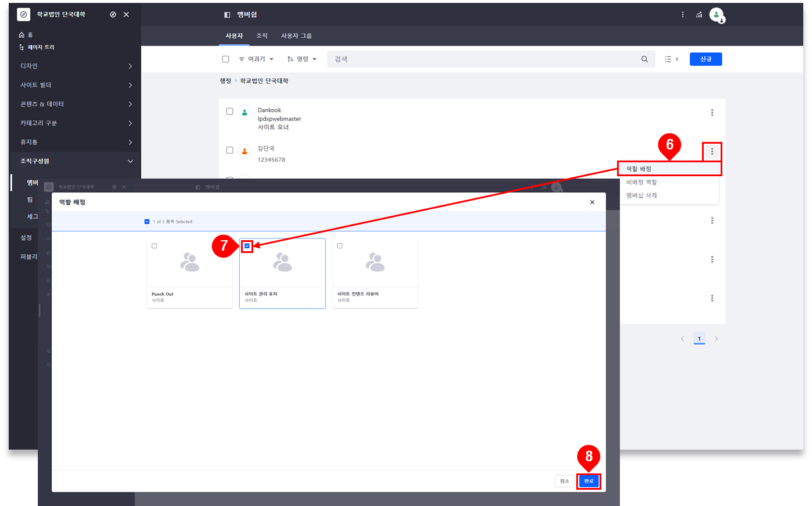Click the search magnifier icon
Screen dimensions: 812x506
pyautogui.click(x=644, y=59)
